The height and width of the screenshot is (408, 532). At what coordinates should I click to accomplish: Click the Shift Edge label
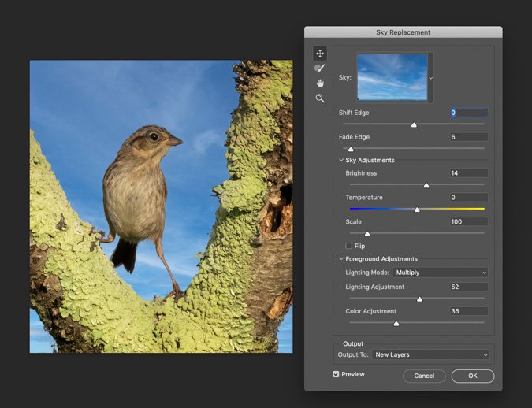click(354, 113)
